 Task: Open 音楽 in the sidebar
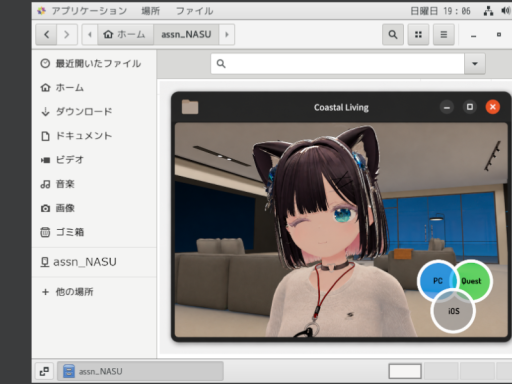pyautogui.click(x=94, y=184)
